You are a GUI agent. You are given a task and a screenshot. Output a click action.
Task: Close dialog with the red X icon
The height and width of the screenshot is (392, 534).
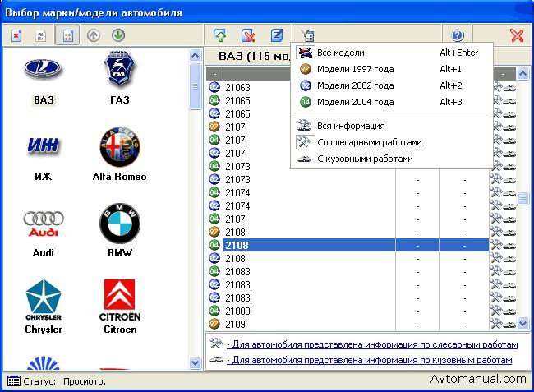click(517, 35)
